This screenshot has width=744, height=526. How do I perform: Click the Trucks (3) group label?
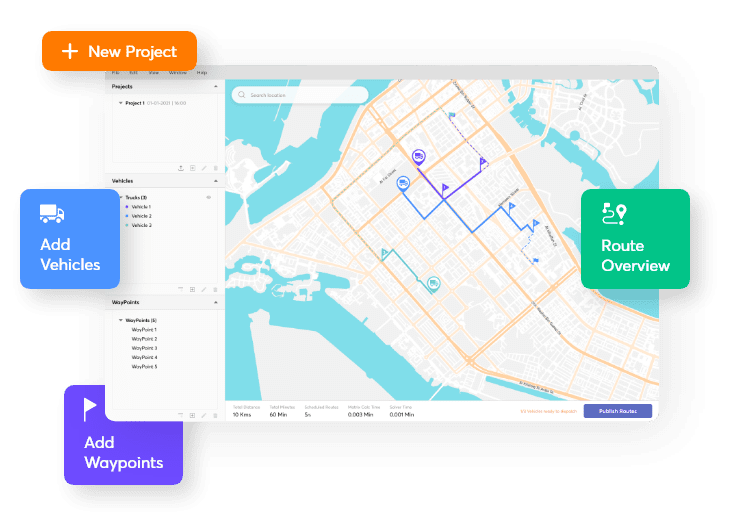coord(136,197)
